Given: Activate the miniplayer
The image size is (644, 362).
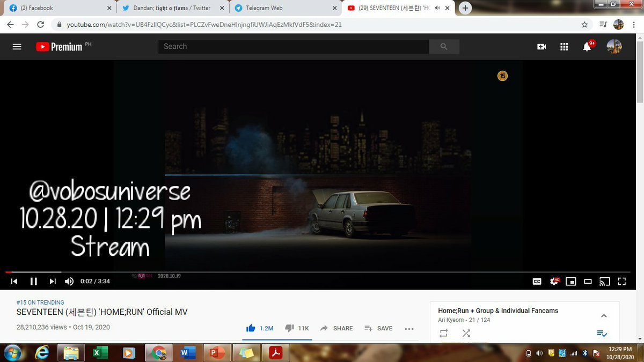Looking at the screenshot, I should pos(572,281).
